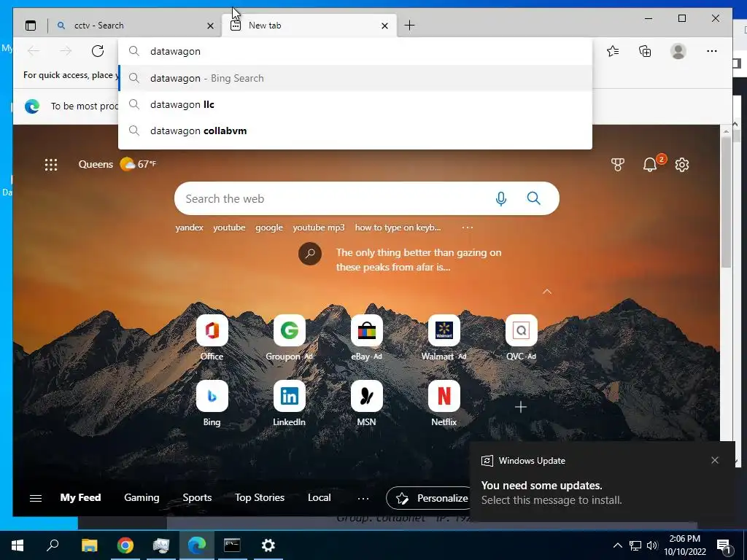Image resolution: width=747 pixels, height=560 pixels.
Task: Select the Top Stories feed tab
Action: click(259, 497)
